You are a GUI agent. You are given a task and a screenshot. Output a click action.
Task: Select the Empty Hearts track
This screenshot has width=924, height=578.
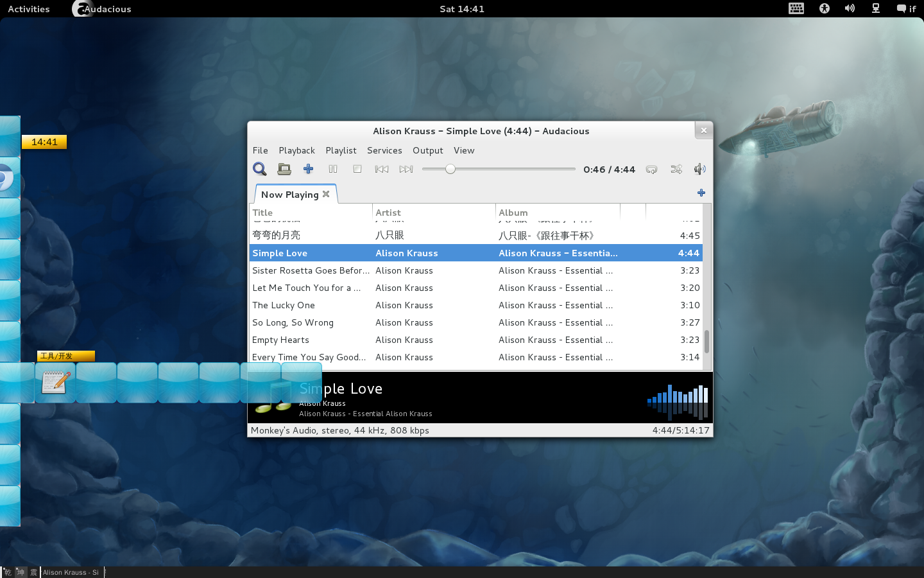(x=475, y=340)
